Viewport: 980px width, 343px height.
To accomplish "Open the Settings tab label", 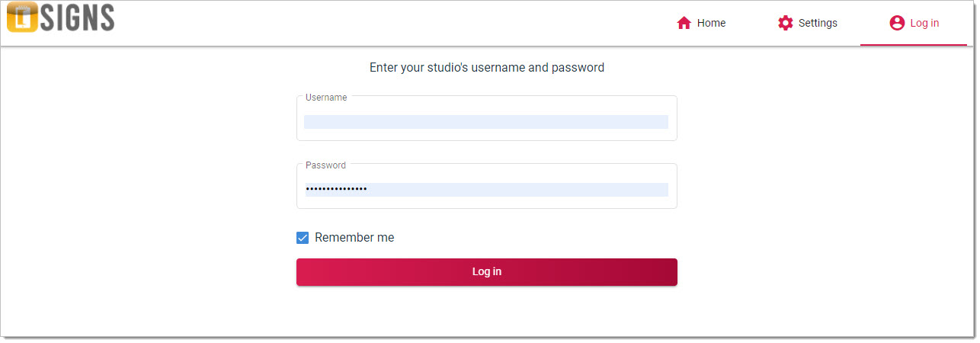I will [x=818, y=23].
